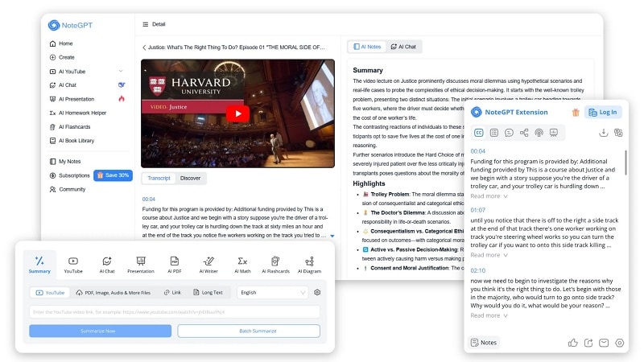This screenshot has width=644, height=362.
Task: Expand Read more under 00:04 segment
Action: (x=489, y=196)
